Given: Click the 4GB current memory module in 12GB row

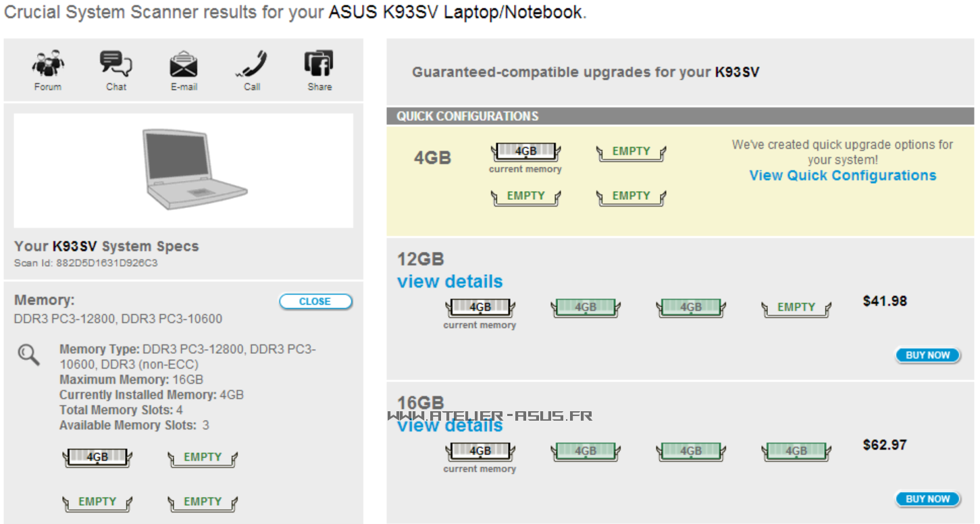Looking at the screenshot, I should [x=480, y=308].
